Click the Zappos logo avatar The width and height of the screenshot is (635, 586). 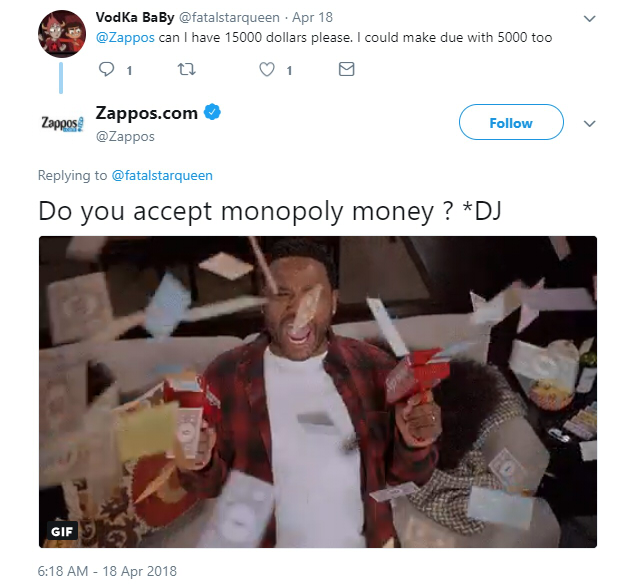point(62,123)
